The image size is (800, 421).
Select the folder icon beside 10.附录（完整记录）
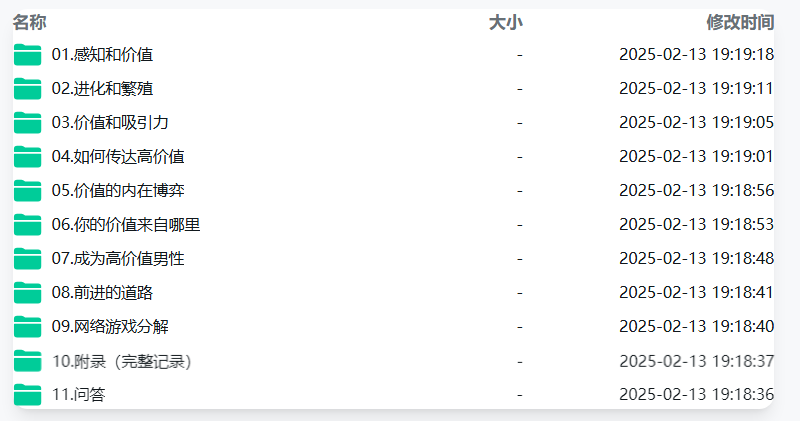tap(28, 361)
